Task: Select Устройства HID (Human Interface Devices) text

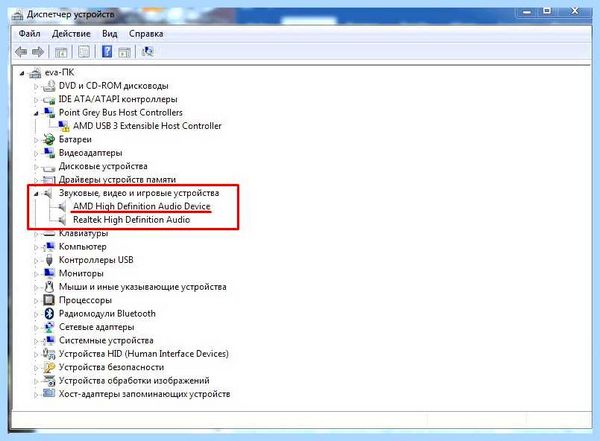Action: tap(143, 354)
